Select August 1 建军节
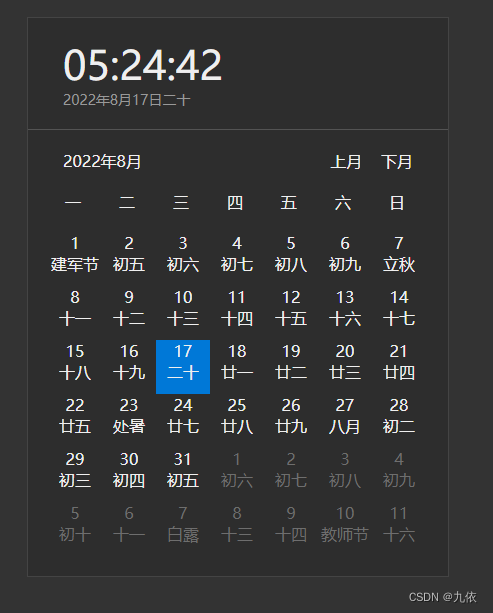The width and height of the screenshot is (493, 613). (x=75, y=254)
